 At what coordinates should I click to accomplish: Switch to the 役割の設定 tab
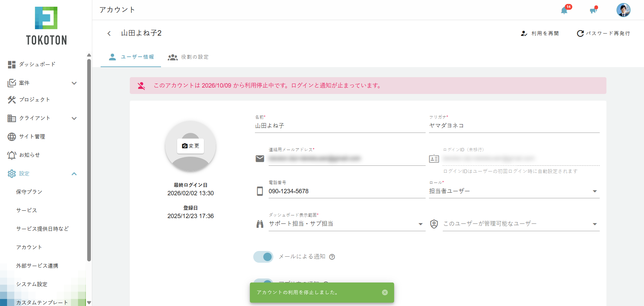(188, 57)
